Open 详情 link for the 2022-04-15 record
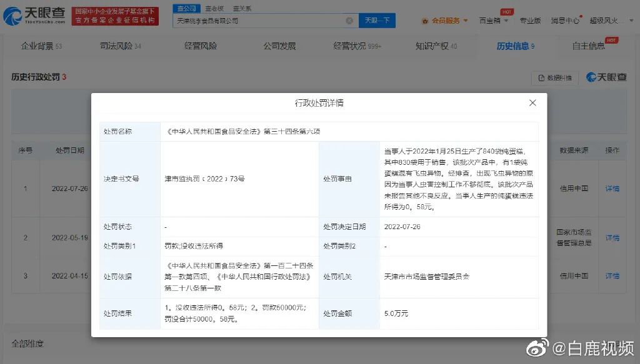640x364 pixels. pos(612,275)
